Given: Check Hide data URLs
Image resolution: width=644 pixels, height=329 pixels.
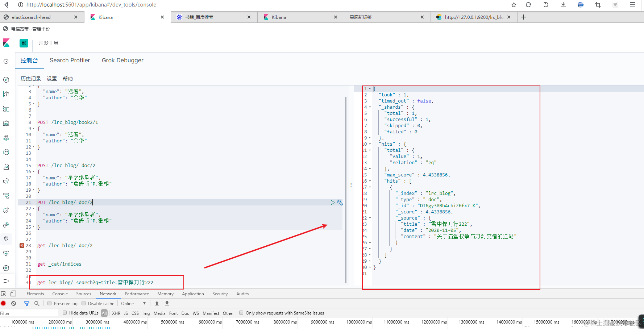Looking at the screenshot, I should [x=65, y=313].
